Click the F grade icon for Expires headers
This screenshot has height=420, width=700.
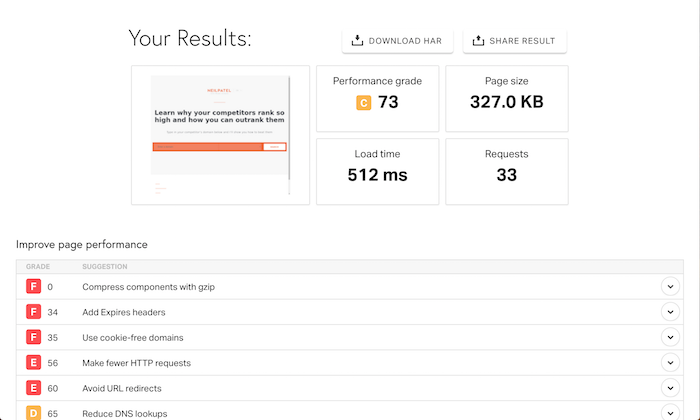click(33, 312)
